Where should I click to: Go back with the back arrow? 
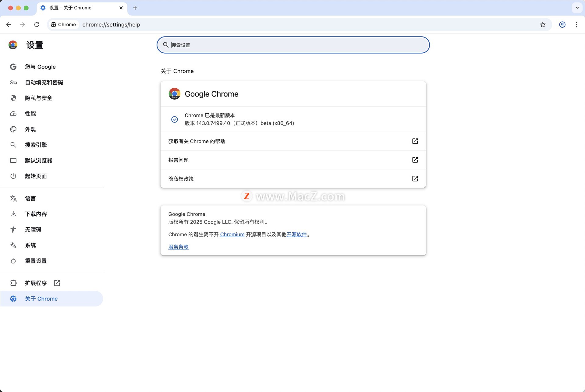pos(9,25)
